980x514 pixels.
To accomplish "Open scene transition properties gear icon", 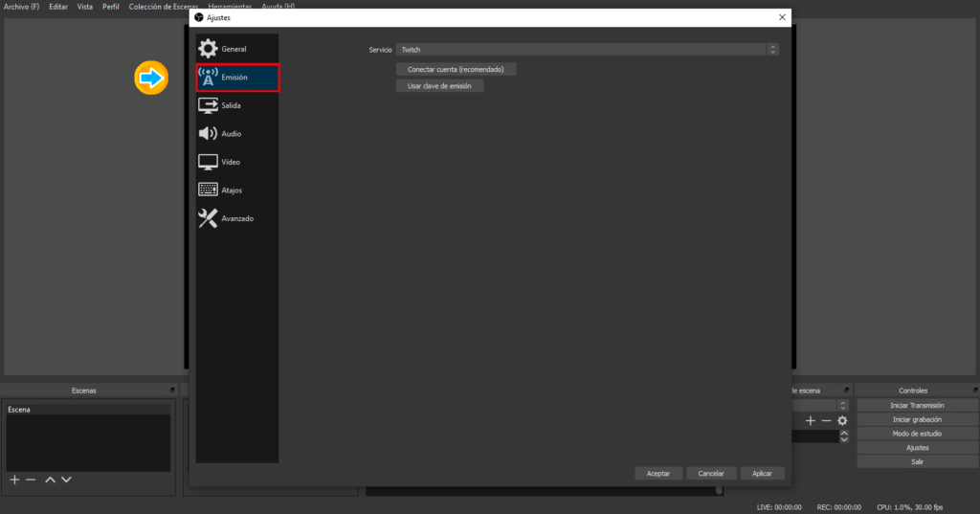I will pos(842,420).
